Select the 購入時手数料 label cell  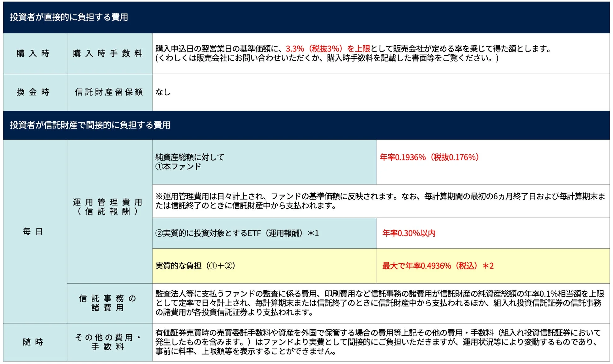pyautogui.click(x=109, y=53)
